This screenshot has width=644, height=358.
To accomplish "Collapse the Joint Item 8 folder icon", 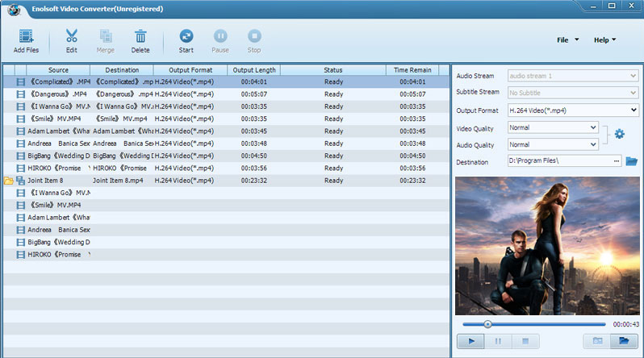I will [9, 181].
